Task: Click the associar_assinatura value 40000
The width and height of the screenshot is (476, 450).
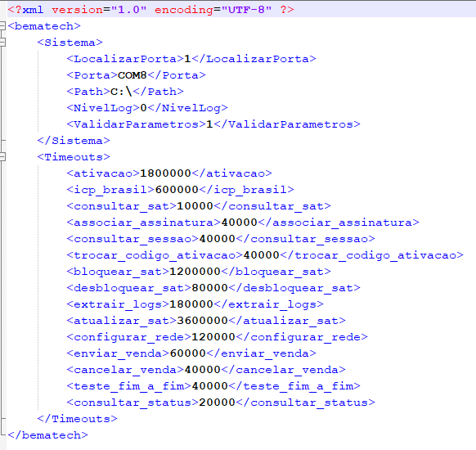Action: pos(240,223)
